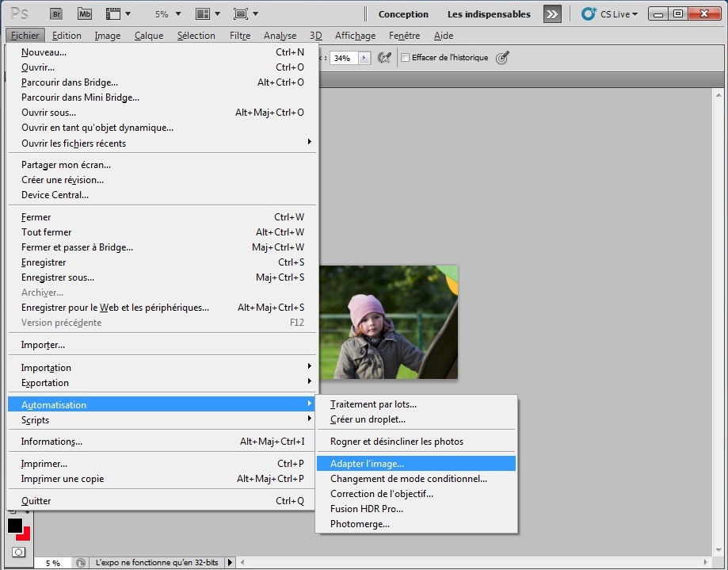Choose Photomerge...
This screenshot has height=570, width=728.
coord(417,524)
